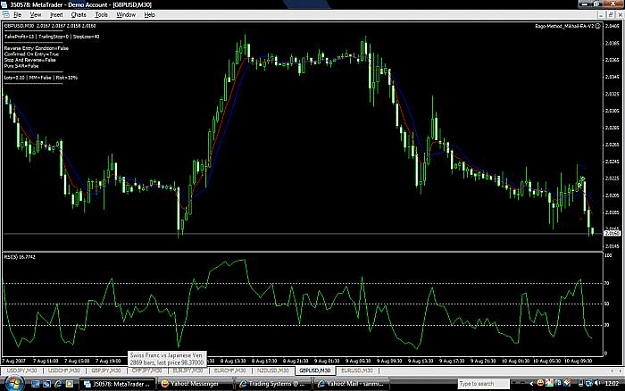This screenshot has height=391, width=625.
Task: Launch Internet Explorer from quick launch
Action: (58, 384)
